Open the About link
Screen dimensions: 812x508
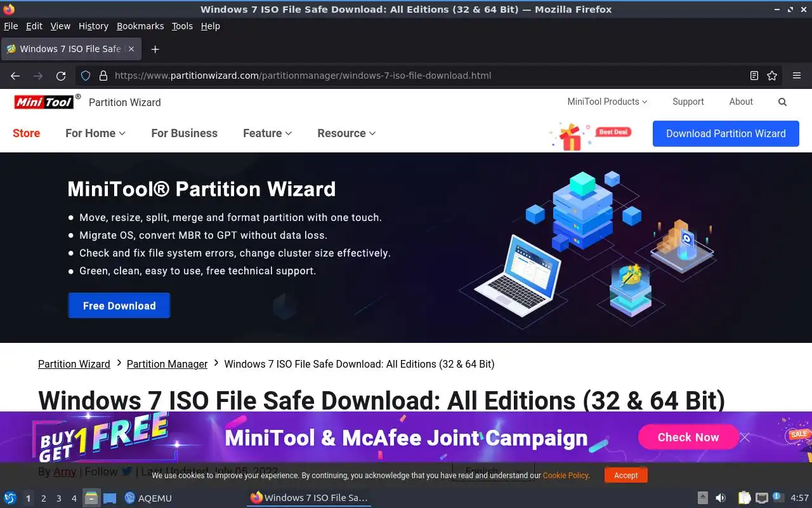[741, 102]
